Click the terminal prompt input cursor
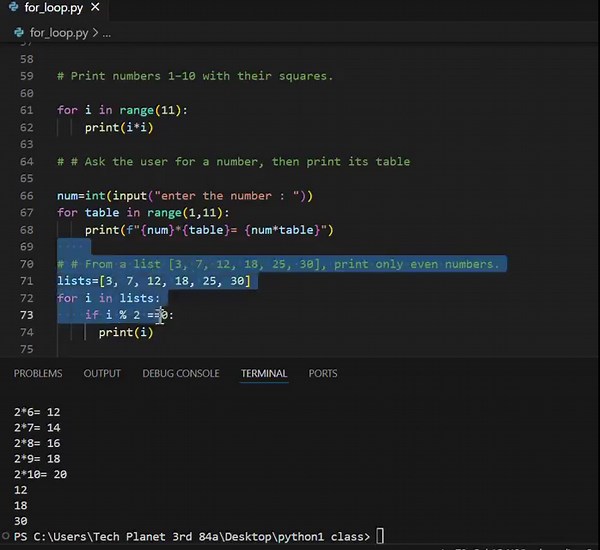The image size is (600, 550). click(380, 536)
